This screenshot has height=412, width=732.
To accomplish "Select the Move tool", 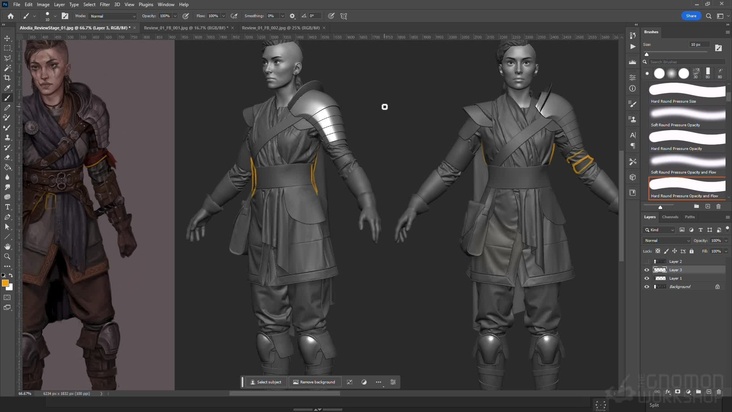I will [8, 37].
